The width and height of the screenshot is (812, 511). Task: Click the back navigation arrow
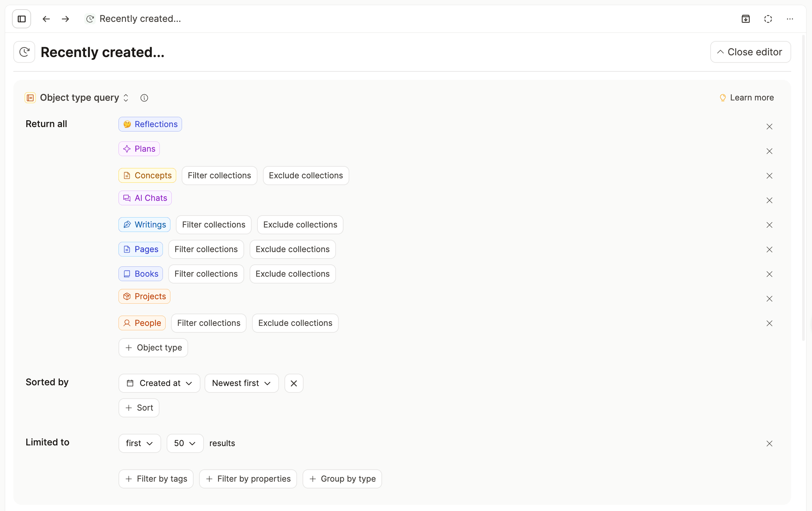(46, 19)
